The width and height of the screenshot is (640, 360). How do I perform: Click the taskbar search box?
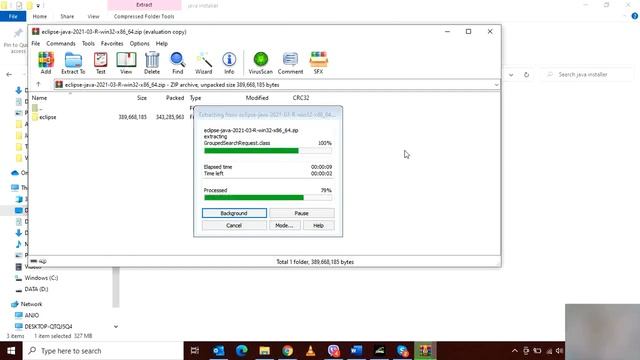103,351
